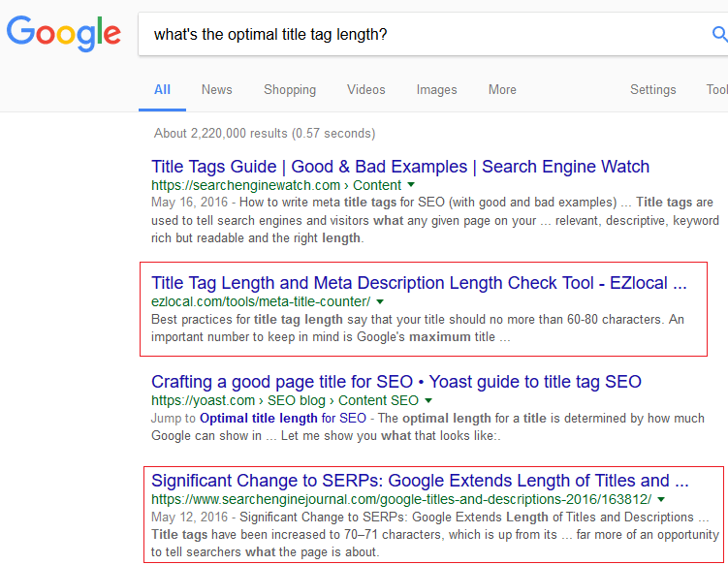728x565 pixels.
Task: Expand arrow beside searchenginejournal.com URL
Action: coord(662,499)
